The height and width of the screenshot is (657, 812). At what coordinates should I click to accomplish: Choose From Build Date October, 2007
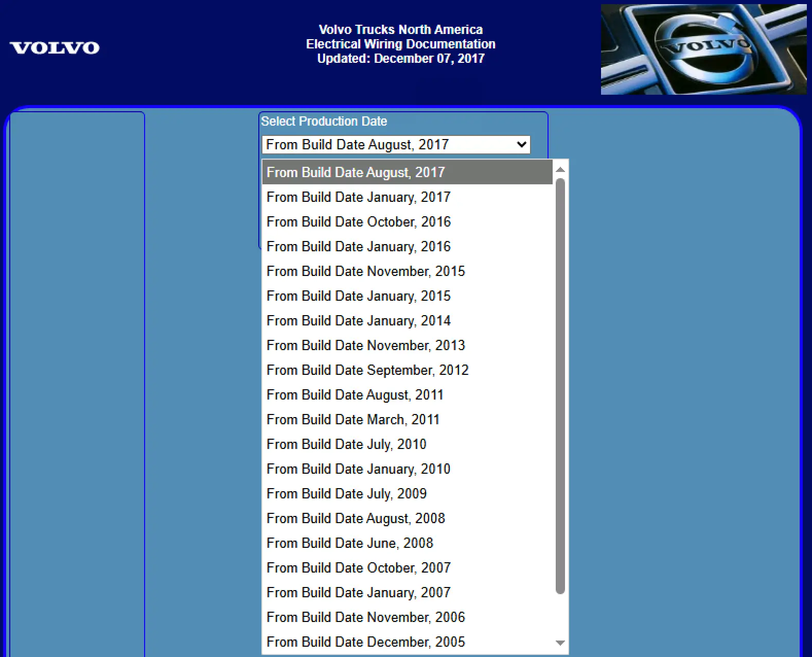407,567
